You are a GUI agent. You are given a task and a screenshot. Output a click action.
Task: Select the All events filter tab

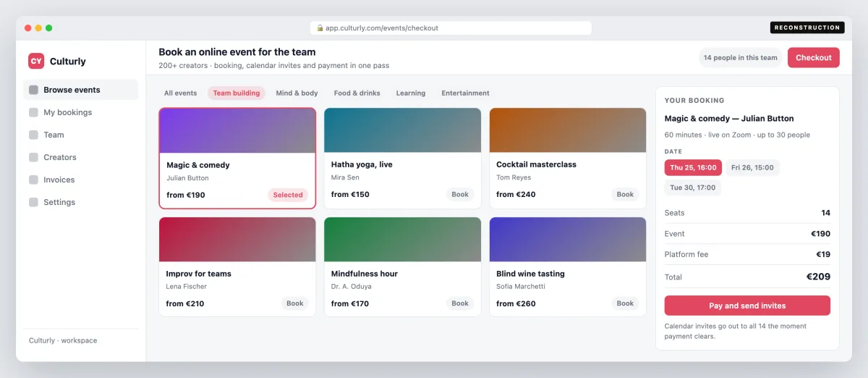[x=180, y=93]
